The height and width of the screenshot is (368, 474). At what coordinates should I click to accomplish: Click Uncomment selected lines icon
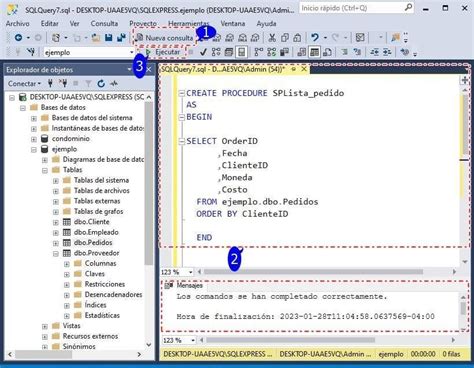click(357, 52)
